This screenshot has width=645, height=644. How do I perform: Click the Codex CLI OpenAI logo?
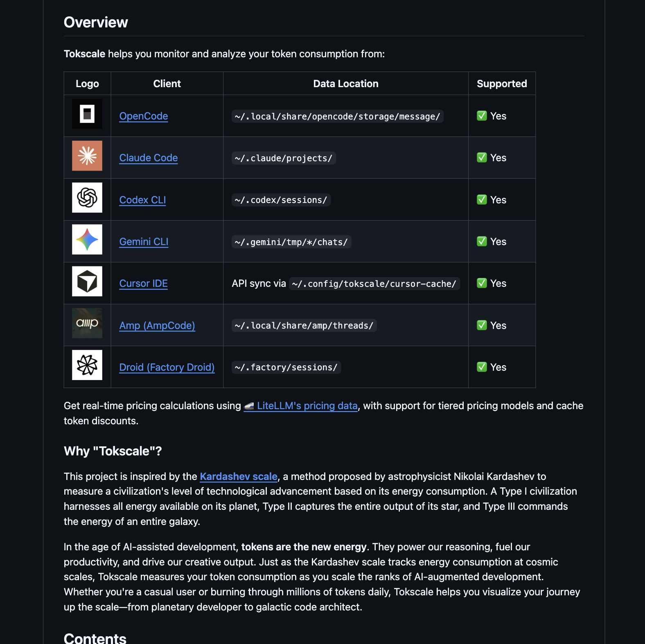pyautogui.click(x=87, y=198)
